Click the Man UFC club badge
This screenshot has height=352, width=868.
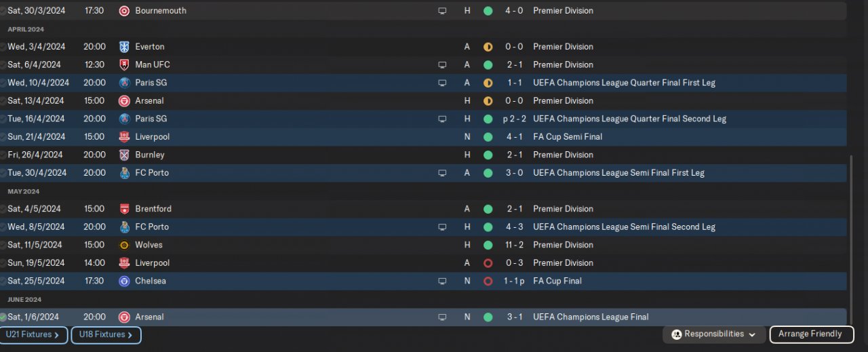(124, 65)
